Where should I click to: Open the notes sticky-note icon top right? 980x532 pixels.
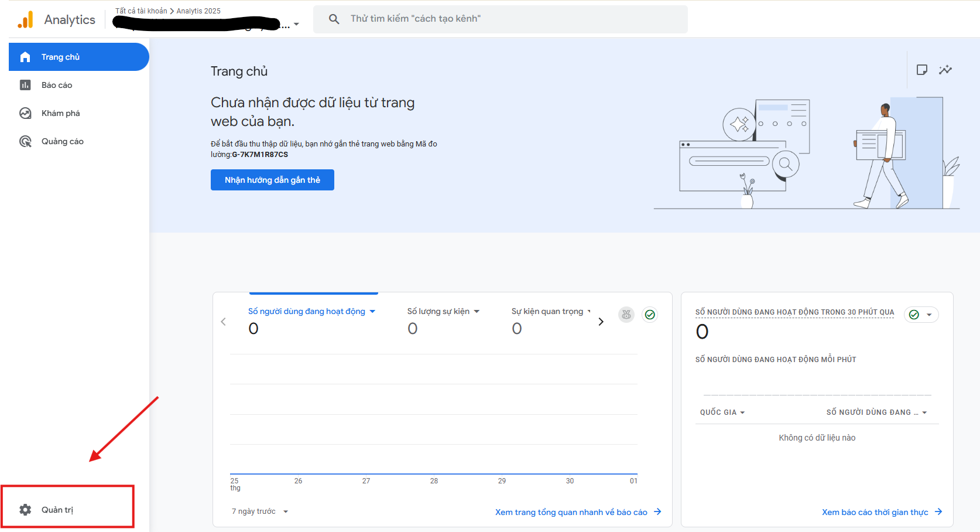tap(922, 70)
